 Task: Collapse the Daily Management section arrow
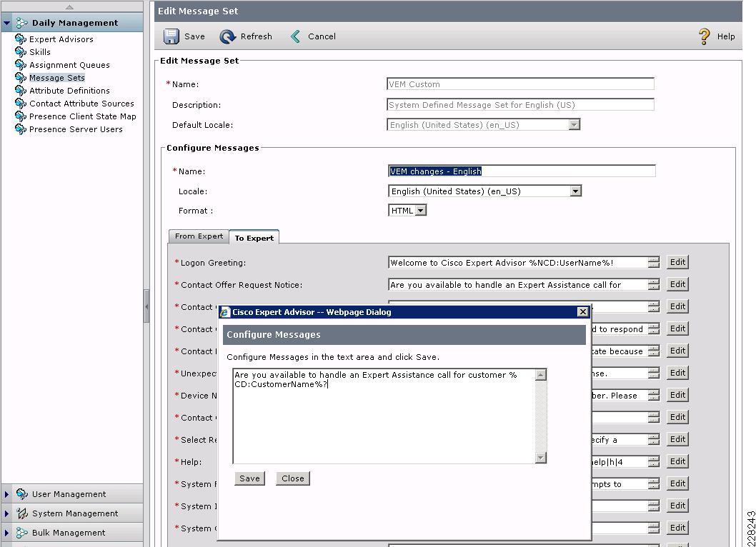[6, 23]
